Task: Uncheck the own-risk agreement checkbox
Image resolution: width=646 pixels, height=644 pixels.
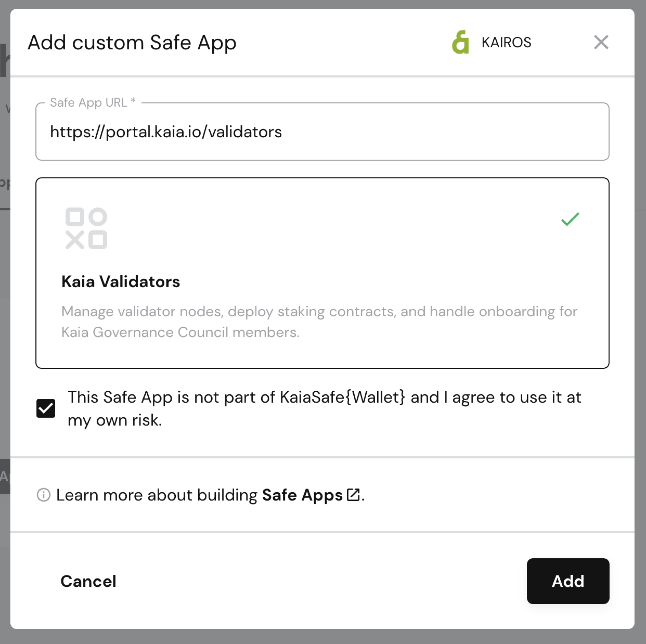Action: click(46, 408)
